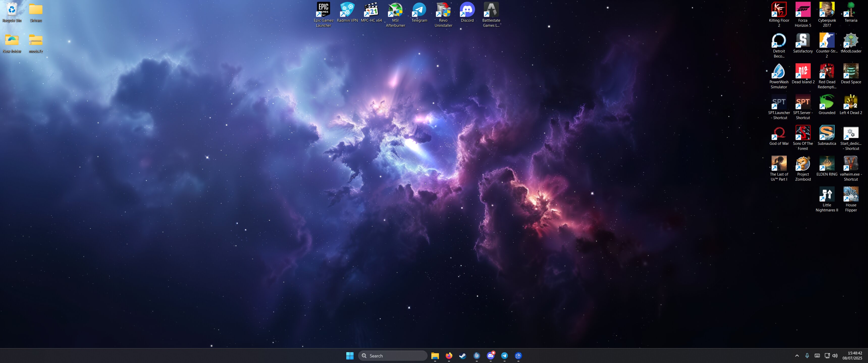Select the Revo Uninstaller shortcut
Image resolution: width=868 pixels, height=363 pixels.
443,14
